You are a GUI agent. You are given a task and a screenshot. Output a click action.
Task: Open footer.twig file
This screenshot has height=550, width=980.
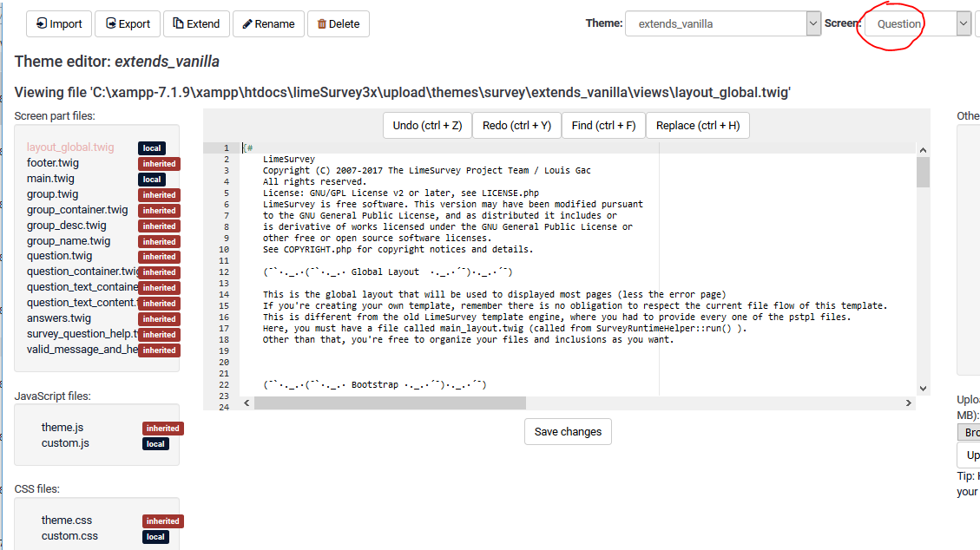(52, 163)
